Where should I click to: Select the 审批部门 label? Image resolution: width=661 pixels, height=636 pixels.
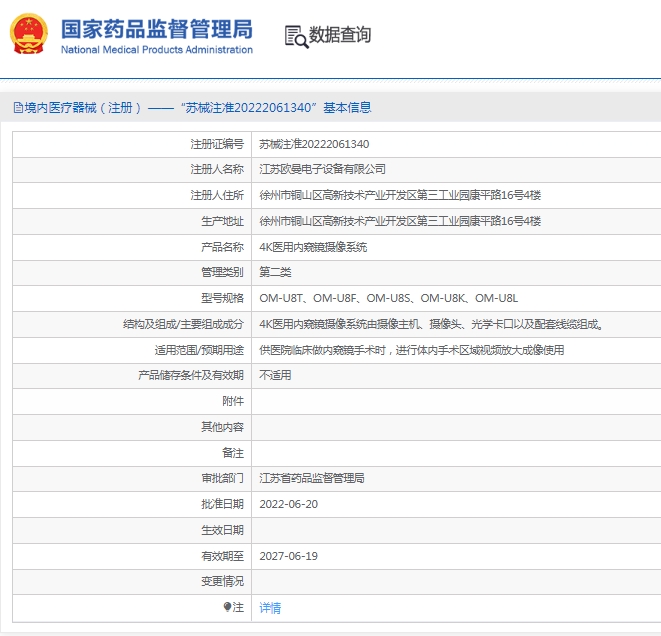click(222, 478)
